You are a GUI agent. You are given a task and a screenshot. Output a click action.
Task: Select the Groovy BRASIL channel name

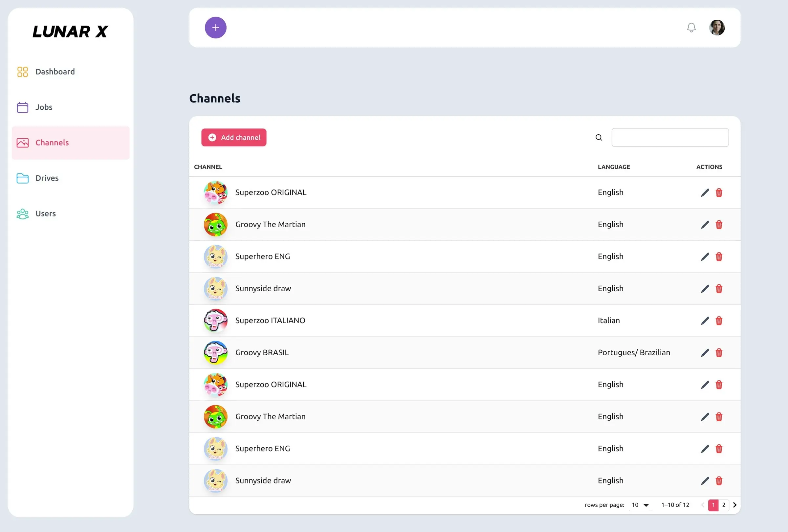pos(262,353)
